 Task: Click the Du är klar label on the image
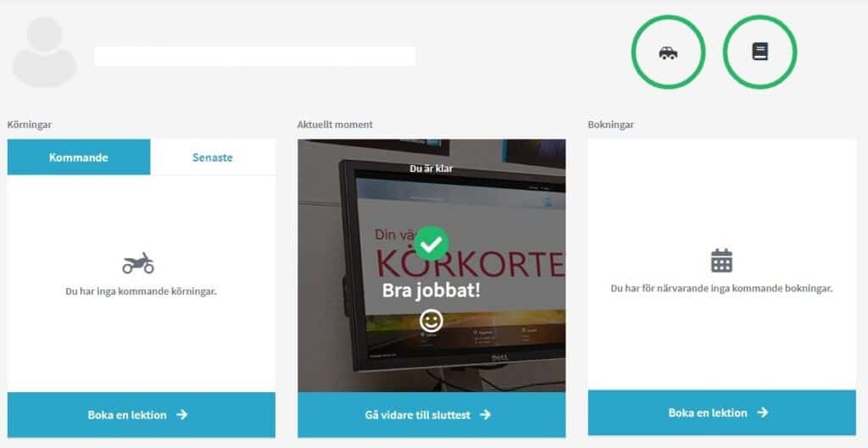[431, 169]
